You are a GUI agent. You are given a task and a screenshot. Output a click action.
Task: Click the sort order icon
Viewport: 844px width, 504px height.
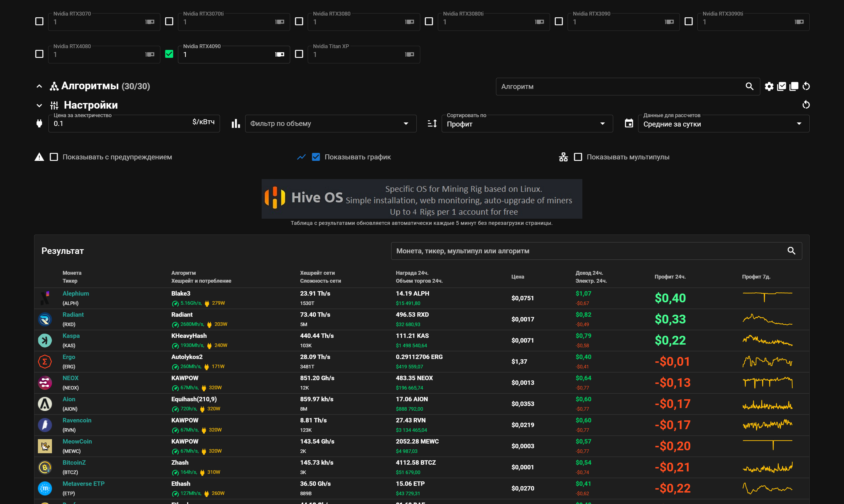pyautogui.click(x=432, y=123)
